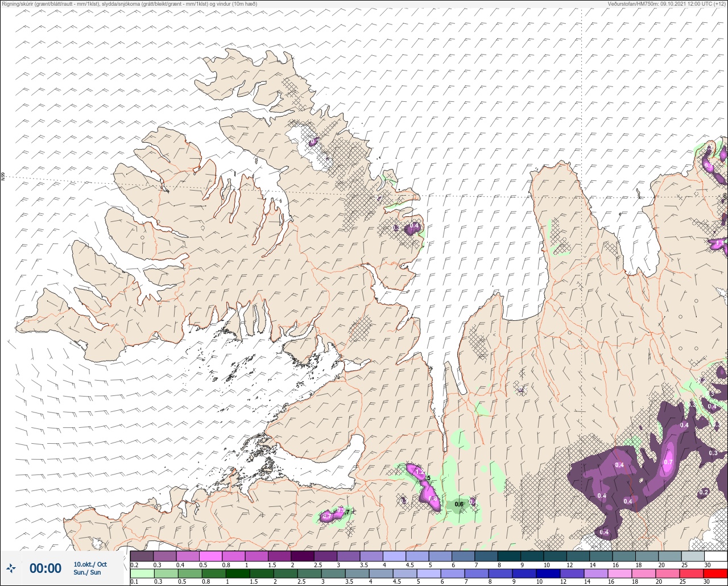
Task: Click the 0.2 value on the small purple patch
Action: 704,492
